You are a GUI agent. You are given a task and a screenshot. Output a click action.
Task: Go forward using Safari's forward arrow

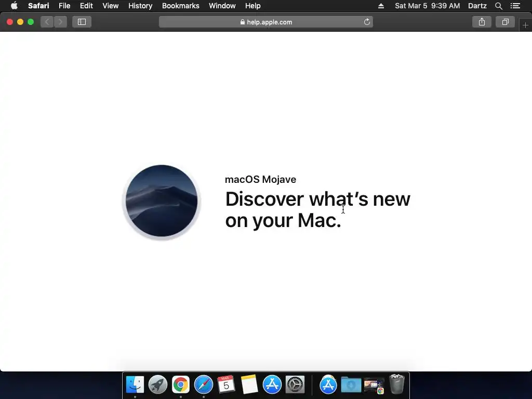[x=60, y=22]
